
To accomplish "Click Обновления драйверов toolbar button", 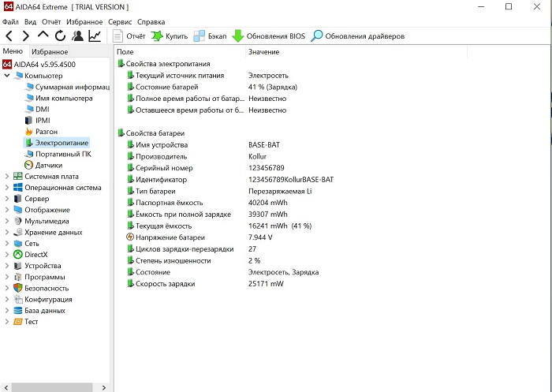I will click(x=358, y=36).
